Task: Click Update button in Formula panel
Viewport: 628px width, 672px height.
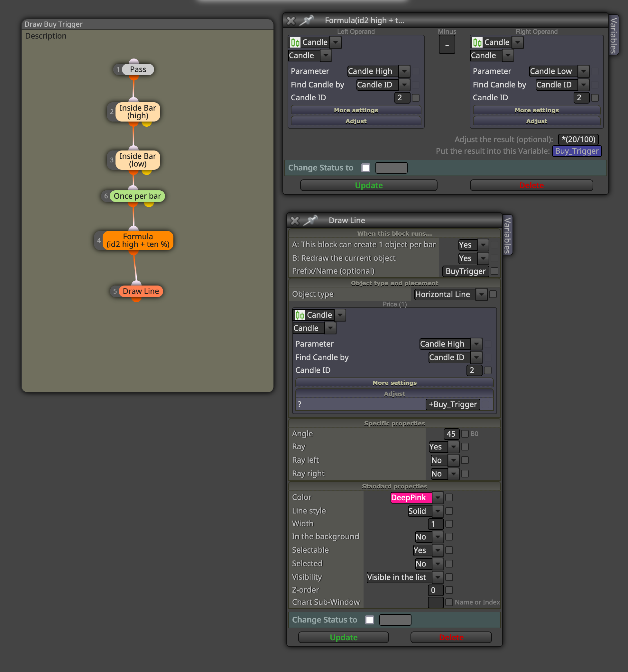Action: pos(369,185)
